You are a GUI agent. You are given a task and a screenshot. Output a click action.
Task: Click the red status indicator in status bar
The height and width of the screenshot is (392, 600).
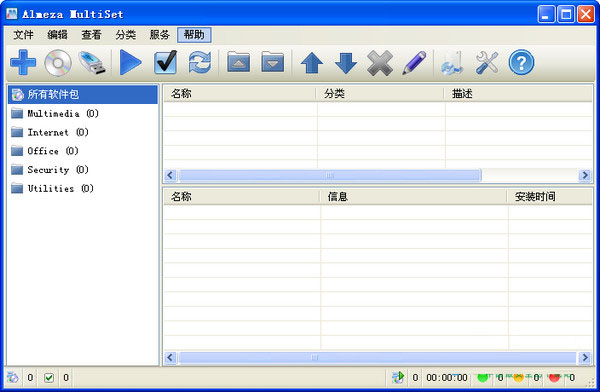click(554, 377)
